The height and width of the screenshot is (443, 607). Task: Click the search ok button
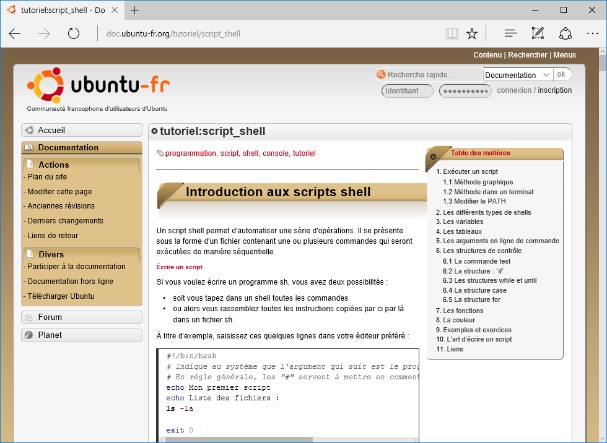[x=562, y=74]
